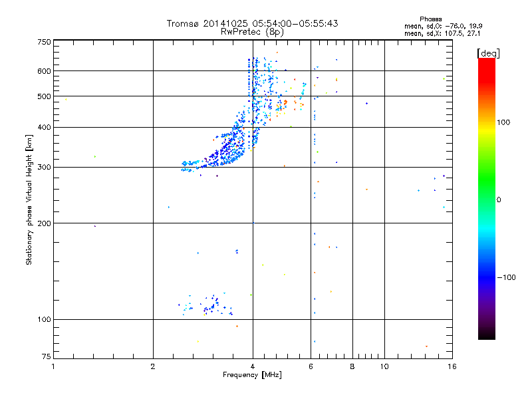
Task: Click the 200 y-axis tick label
Action: 44,223
